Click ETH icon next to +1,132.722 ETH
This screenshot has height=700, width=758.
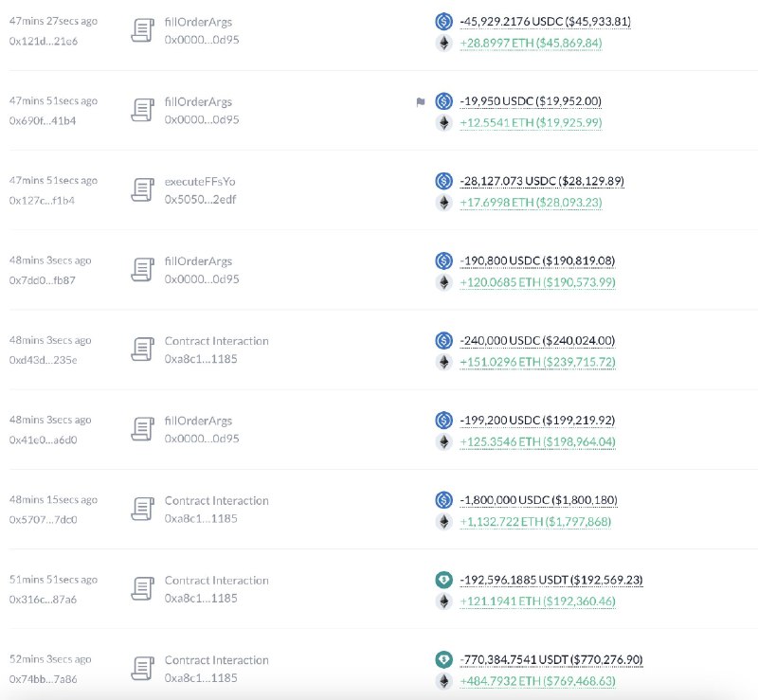point(443,522)
